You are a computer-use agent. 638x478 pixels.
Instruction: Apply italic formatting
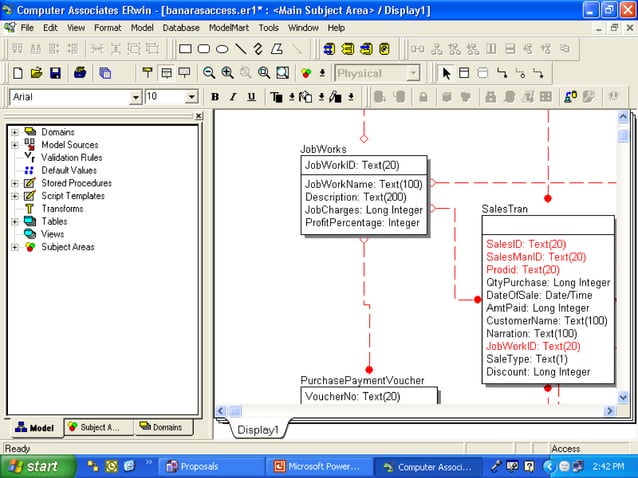click(x=233, y=97)
